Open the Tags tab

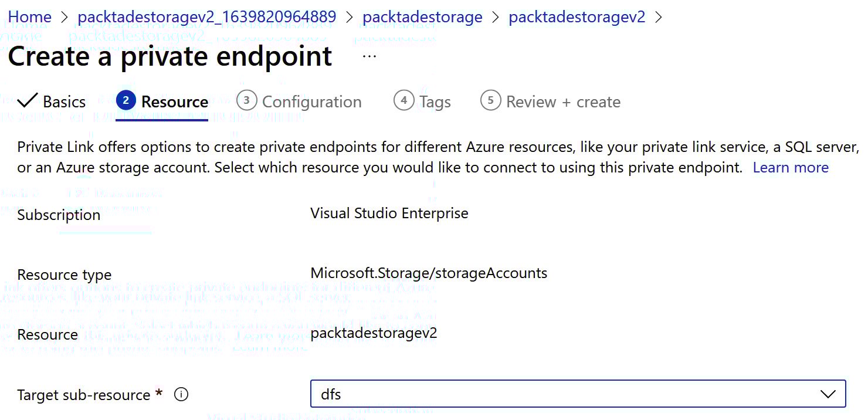pyautogui.click(x=435, y=101)
